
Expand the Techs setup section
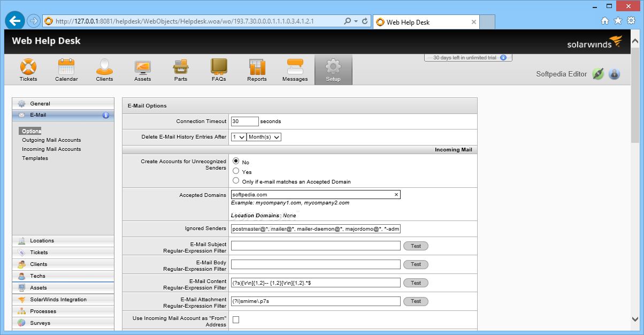tap(63, 276)
